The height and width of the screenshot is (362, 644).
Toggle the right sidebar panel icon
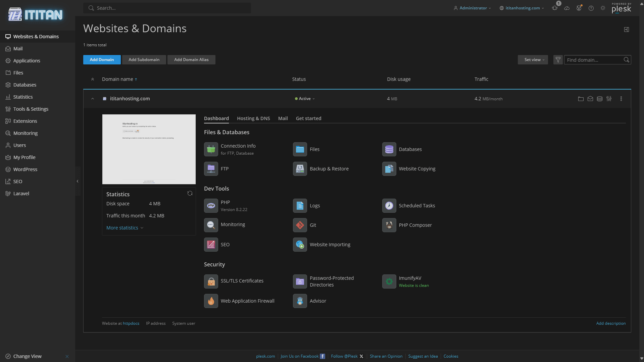coord(627,30)
